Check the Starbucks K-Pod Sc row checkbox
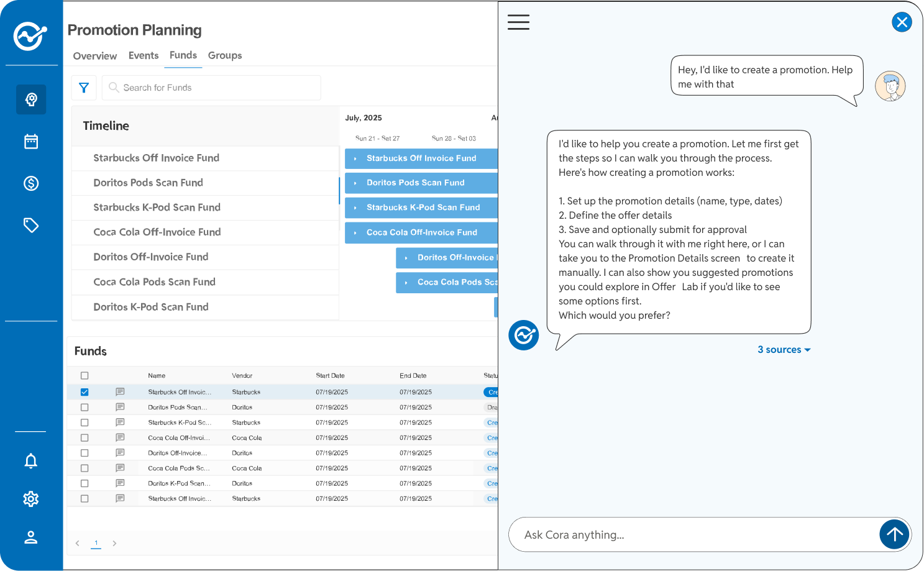Image resolution: width=924 pixels, height=571 pixels. (85, 423)
